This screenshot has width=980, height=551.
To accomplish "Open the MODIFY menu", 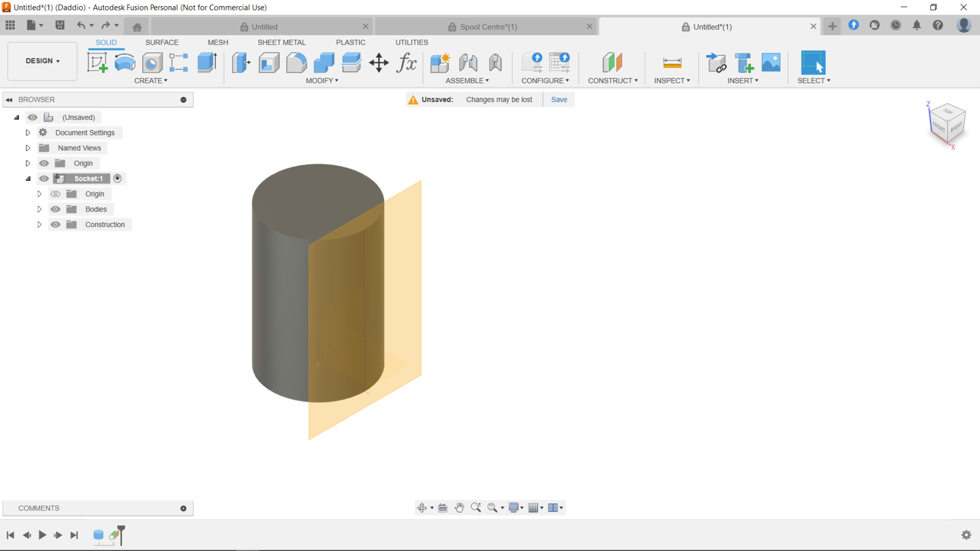I will (322, 80).
